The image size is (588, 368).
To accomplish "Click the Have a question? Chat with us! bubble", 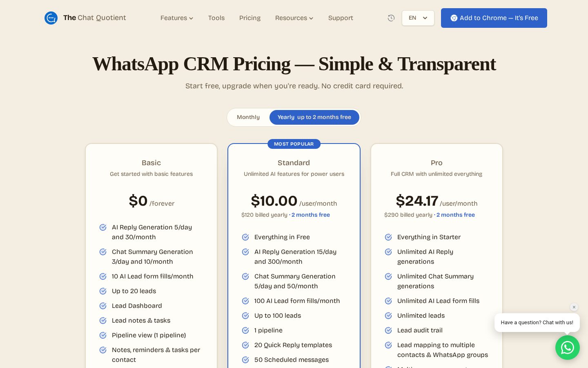I will 537,323.
